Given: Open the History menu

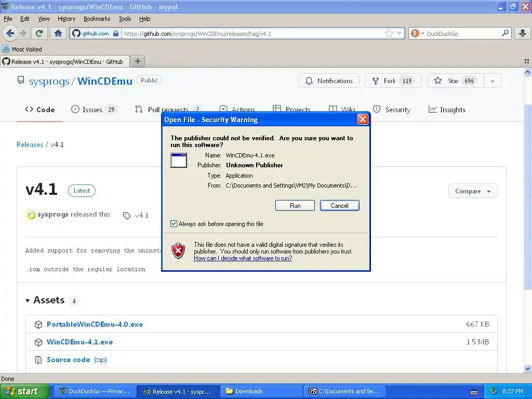Looking at the screenshot, I should [x=66, y=19].
